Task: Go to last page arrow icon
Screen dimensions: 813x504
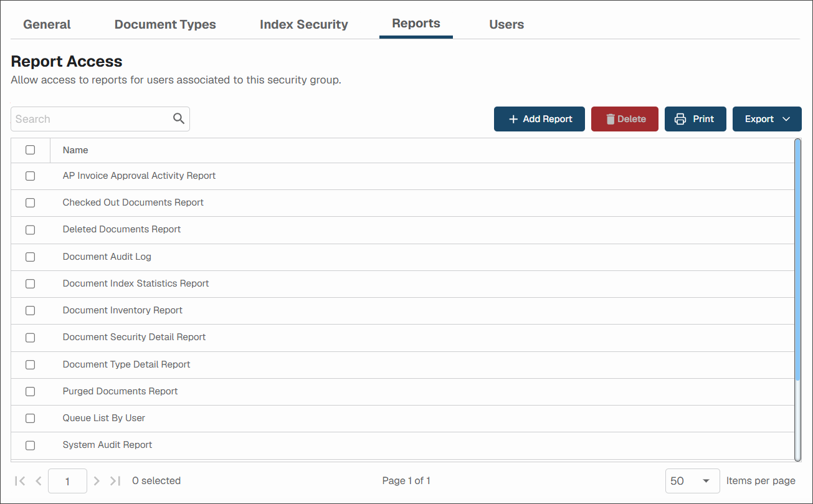Action: [x=115, y=481]
